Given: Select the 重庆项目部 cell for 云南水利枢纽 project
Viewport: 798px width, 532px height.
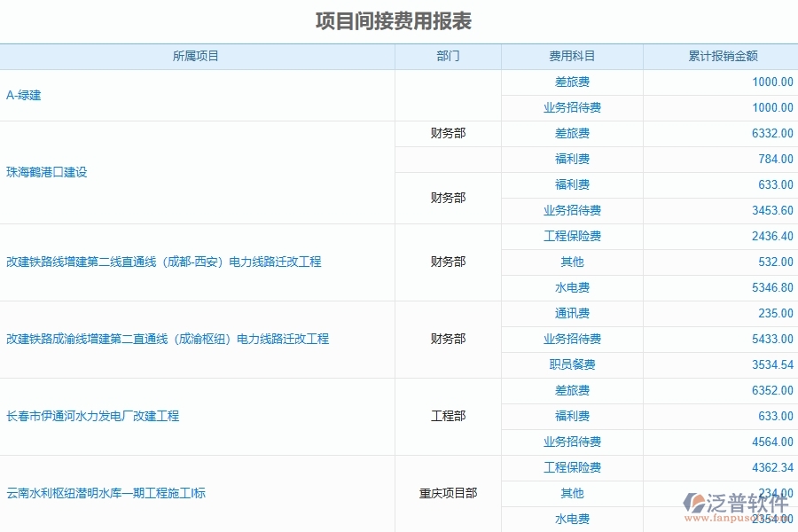Looking at the screenshot, I should tap(448, 493).
